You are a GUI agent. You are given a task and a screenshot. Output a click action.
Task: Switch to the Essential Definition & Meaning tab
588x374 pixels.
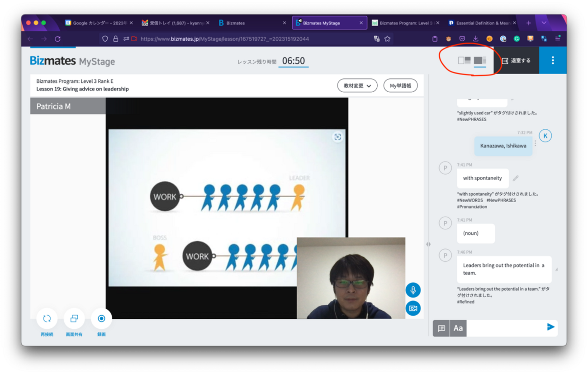pyautogui.click(x=482, y=23)
